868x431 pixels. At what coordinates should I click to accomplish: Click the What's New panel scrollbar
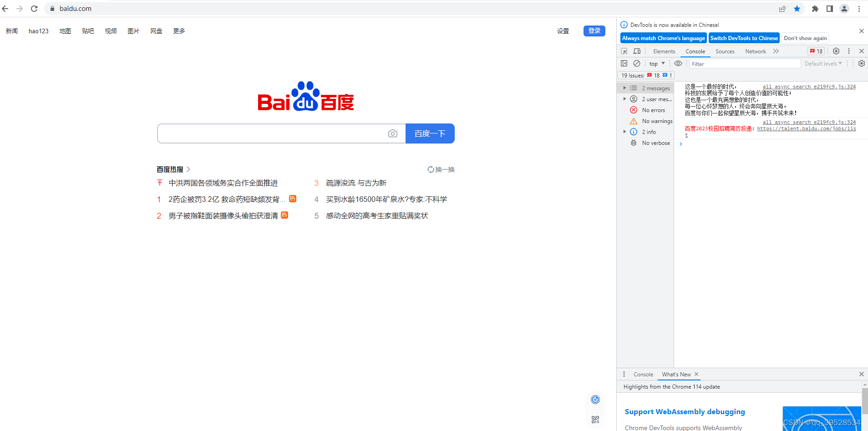coord(865,401)
